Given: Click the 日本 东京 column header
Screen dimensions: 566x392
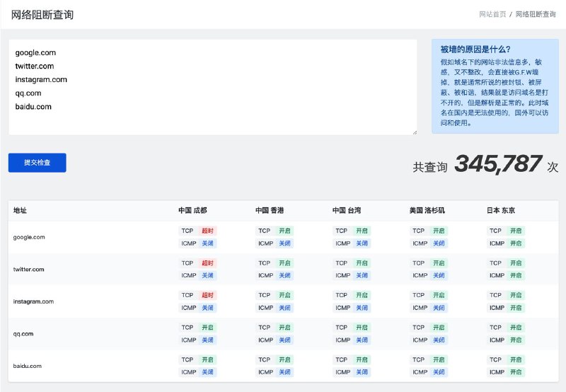Looking at the screenshot, I should (x=501, y=210).
